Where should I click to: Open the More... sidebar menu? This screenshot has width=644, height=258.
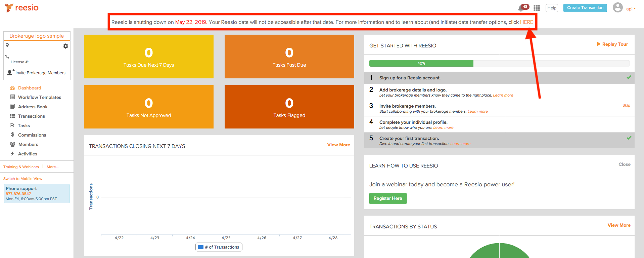point(53,167)
